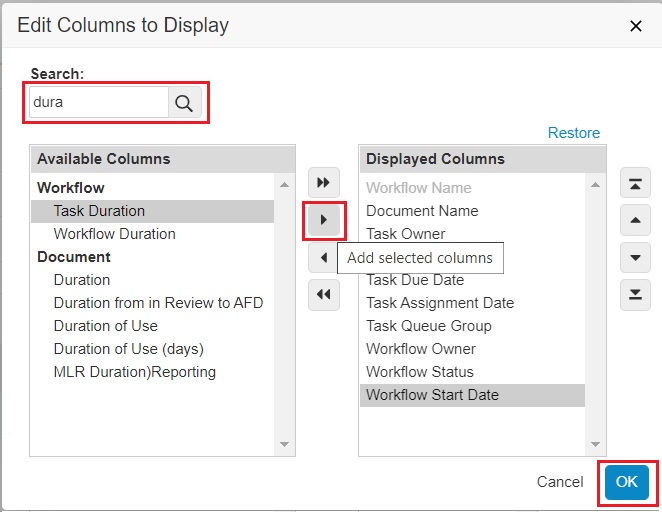Move selected column to top

pos(635,183)
